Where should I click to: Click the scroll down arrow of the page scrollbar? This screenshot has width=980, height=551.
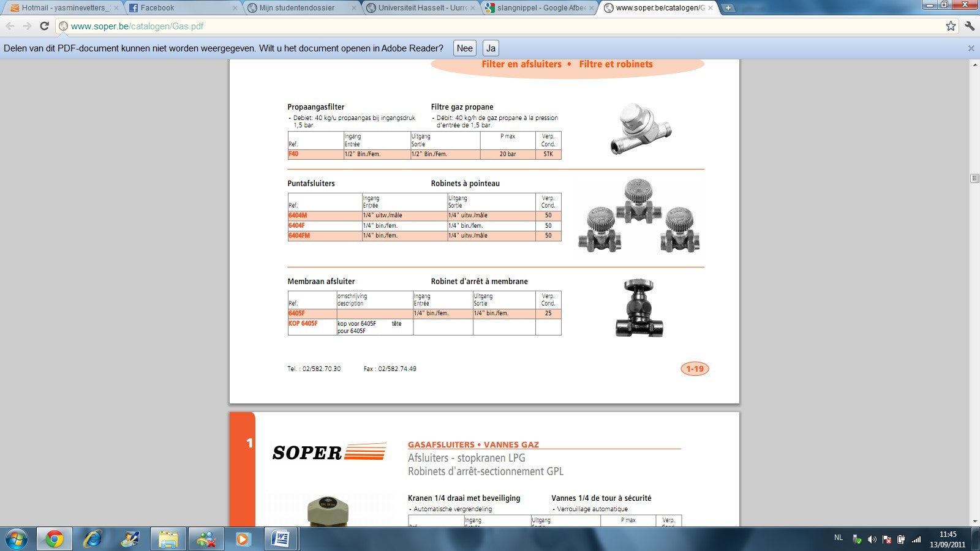974,521
